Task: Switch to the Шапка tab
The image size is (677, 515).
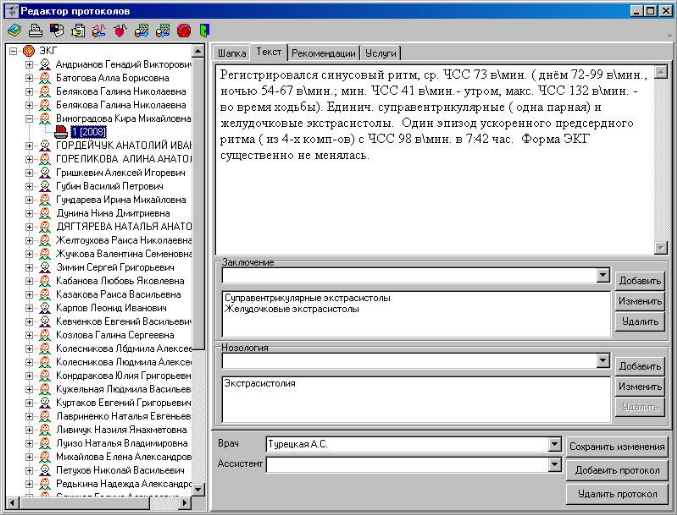Action: coord(231,52)
